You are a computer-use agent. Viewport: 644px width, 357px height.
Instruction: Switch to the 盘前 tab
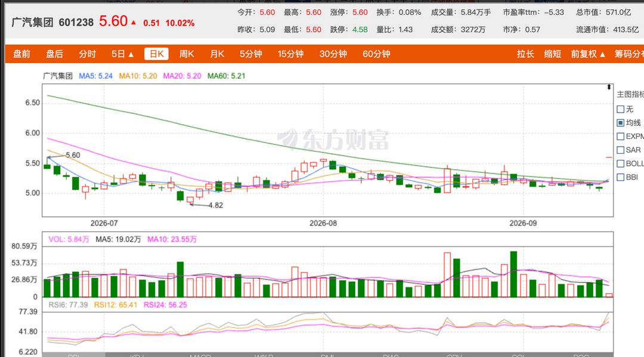22,54
